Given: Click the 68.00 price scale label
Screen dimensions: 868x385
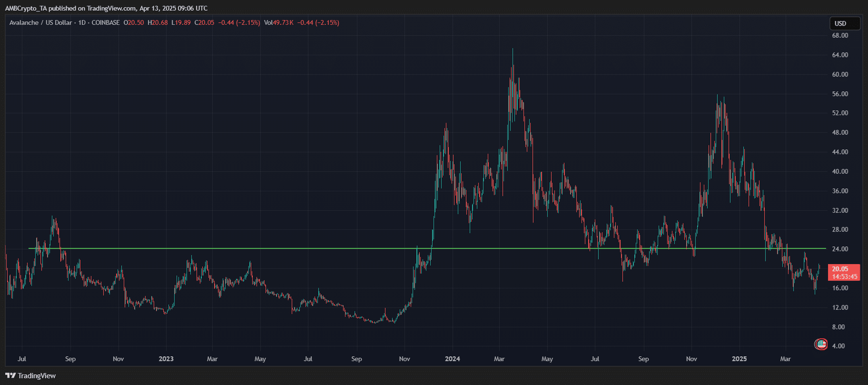Looking at the screenshot, I should pos(839,36).
